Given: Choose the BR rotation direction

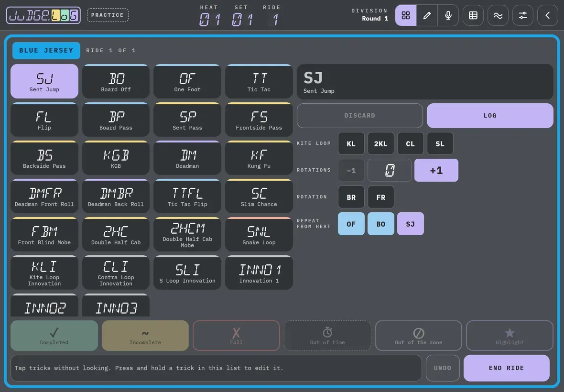Looking at the screenshot, I should (351, 197).
